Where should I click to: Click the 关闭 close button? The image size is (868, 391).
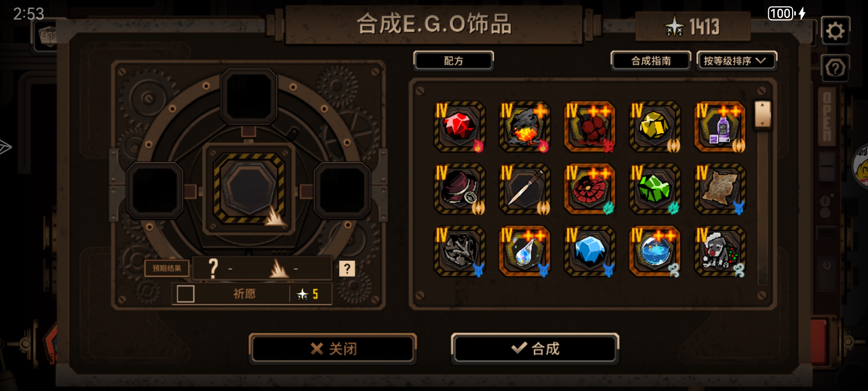(x=333, y=349)
